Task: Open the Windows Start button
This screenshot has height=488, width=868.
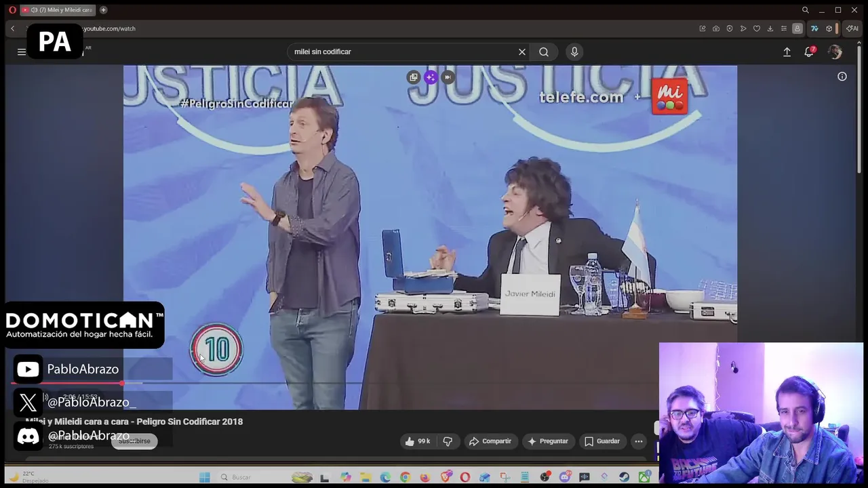Action: click(x=204, y=477)
